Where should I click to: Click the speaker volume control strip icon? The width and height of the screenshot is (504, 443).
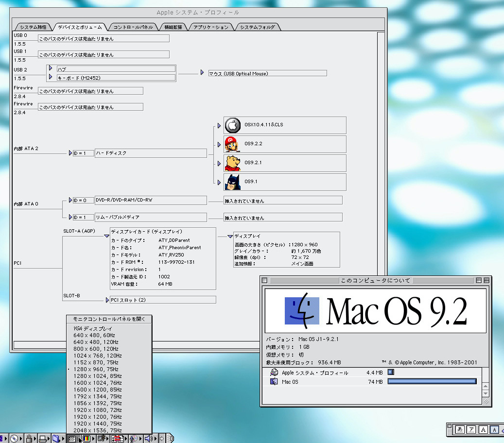(148, 439)
